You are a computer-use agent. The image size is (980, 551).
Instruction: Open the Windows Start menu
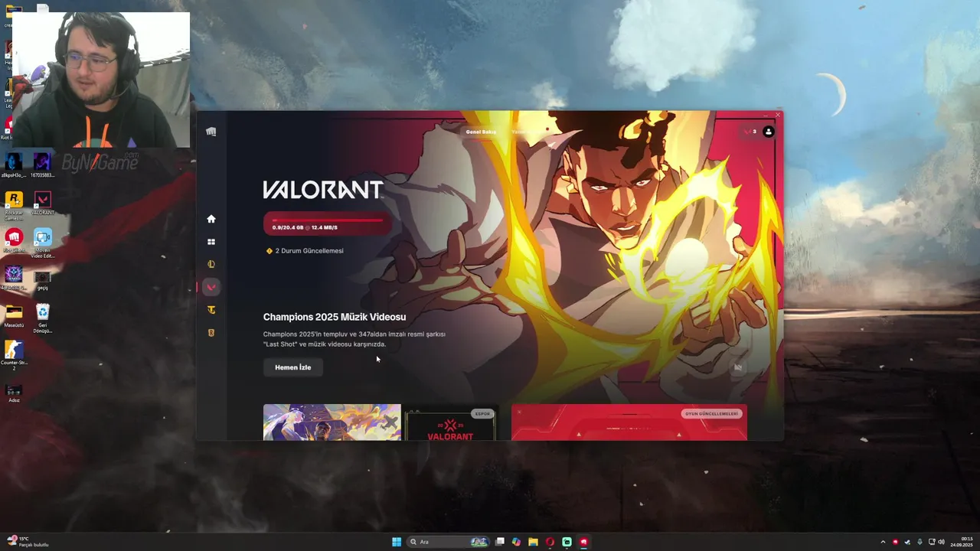(x=397, y=542)
